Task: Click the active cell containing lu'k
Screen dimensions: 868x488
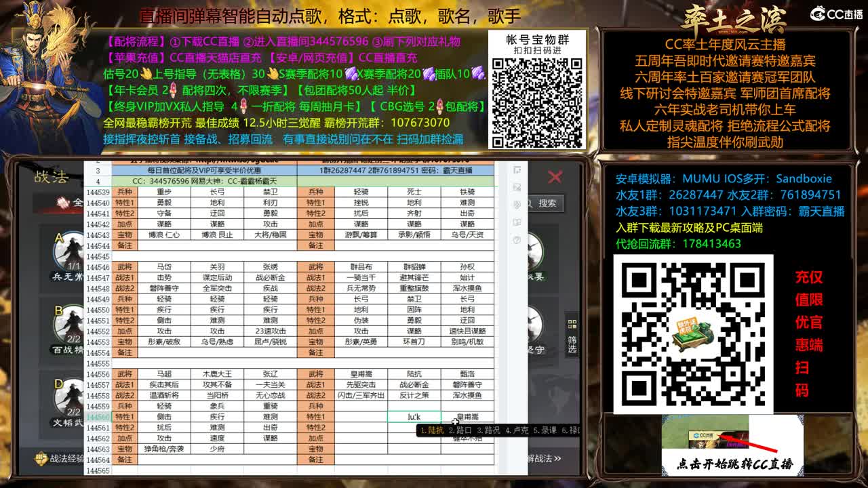Action: (x=414, y=417)
